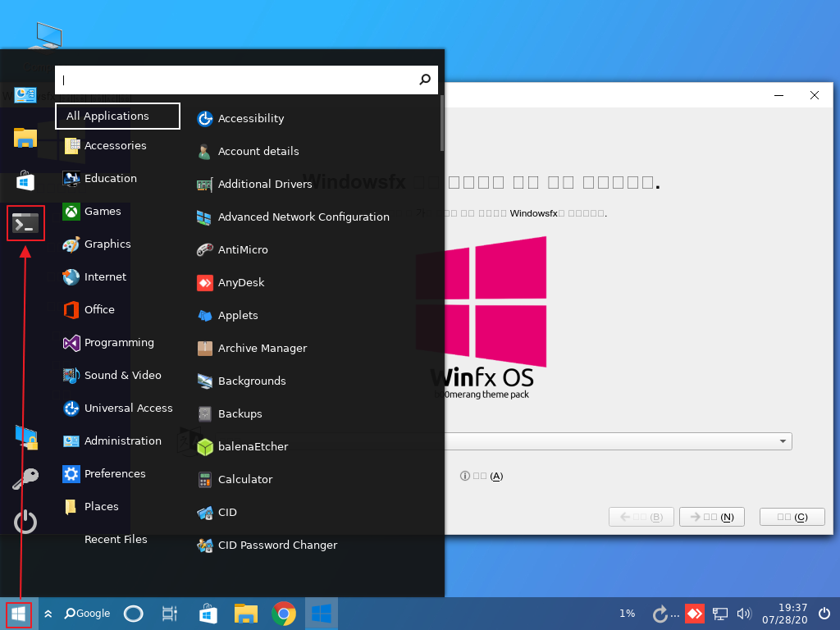Viewport: 840px width, 630px height.
Task: Open the file manager folder in menu sidebar
Action: pyautogui.click(x=25, y=138)
